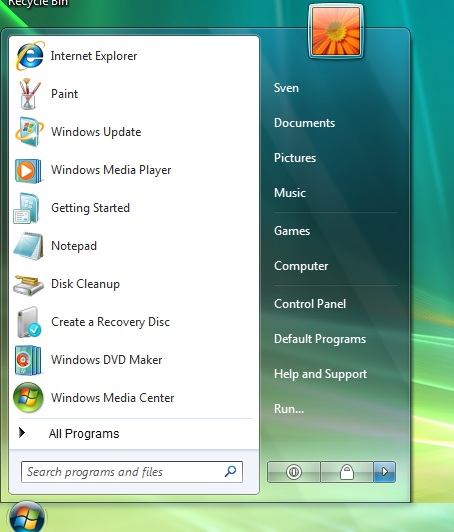Click the Getting Started icon

[26, 208]
